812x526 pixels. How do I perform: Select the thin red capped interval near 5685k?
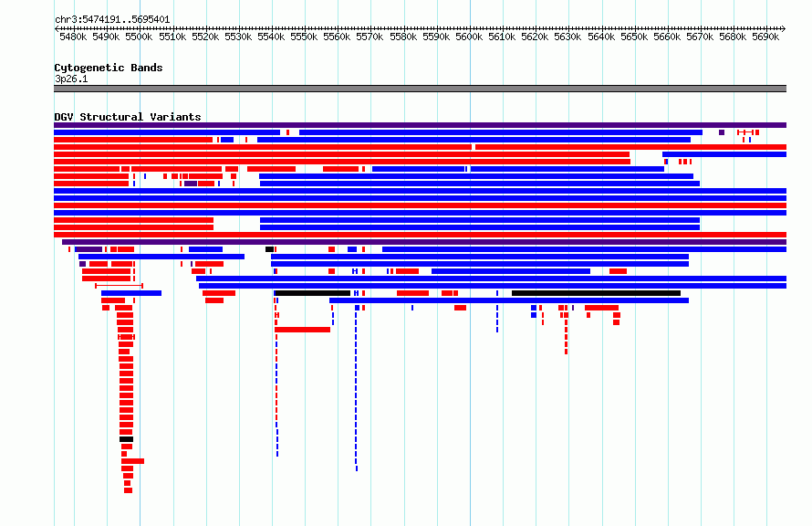tap(745, 132)
